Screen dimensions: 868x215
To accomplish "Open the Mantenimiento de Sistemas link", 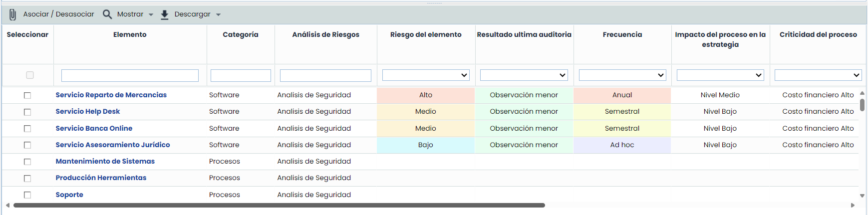I will pyautogui.click(x=105, y=161).
